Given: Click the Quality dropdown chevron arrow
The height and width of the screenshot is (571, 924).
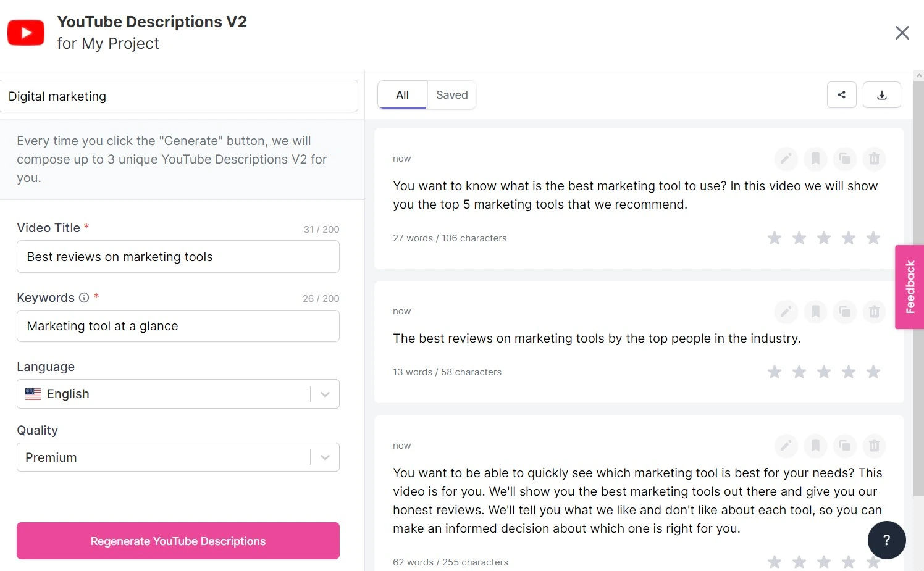Looking at the screenshot, I should [325, 457].
